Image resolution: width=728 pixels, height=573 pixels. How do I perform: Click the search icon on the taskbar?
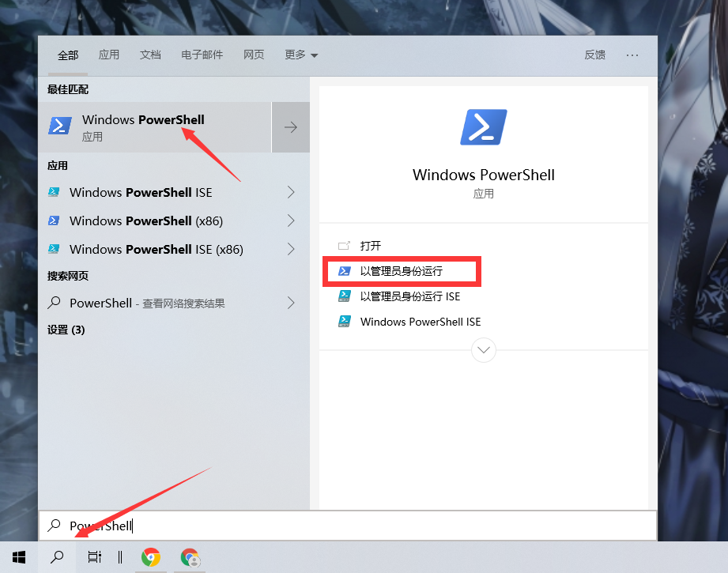pyautogui.click(x=56, y=557)
